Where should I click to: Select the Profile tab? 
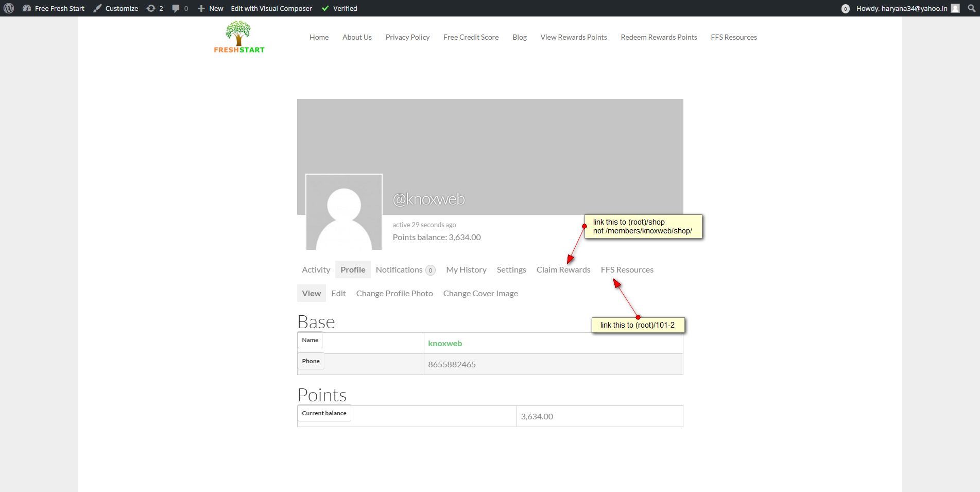(353, 269)
